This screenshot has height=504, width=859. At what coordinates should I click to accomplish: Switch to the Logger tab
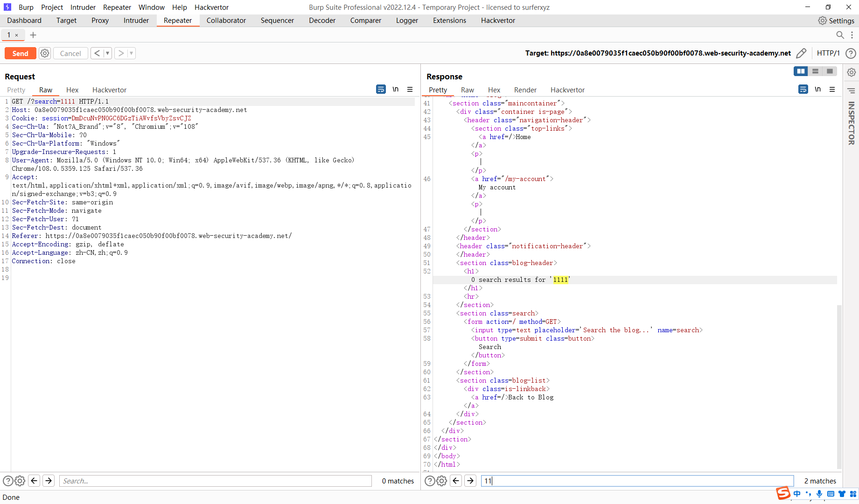(x=407, y=21)
